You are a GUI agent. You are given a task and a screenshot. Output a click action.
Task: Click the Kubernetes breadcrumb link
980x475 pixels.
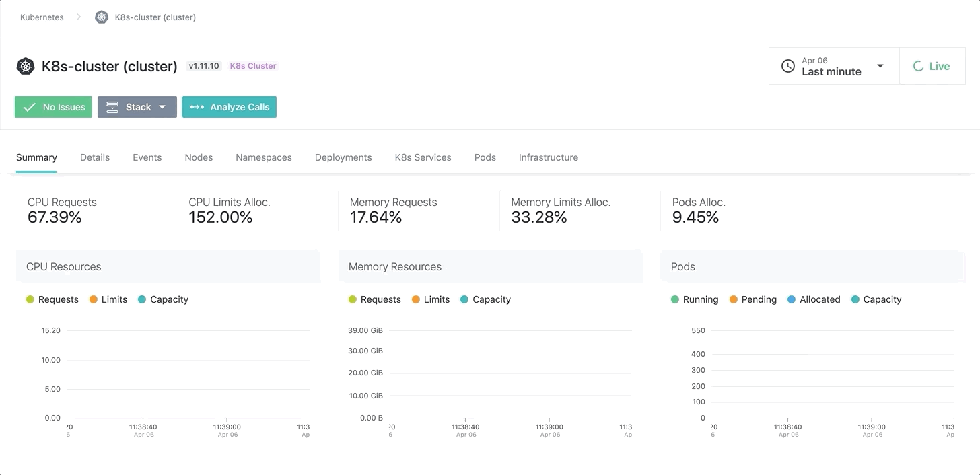pyautogui.click(x=42, y=17)
